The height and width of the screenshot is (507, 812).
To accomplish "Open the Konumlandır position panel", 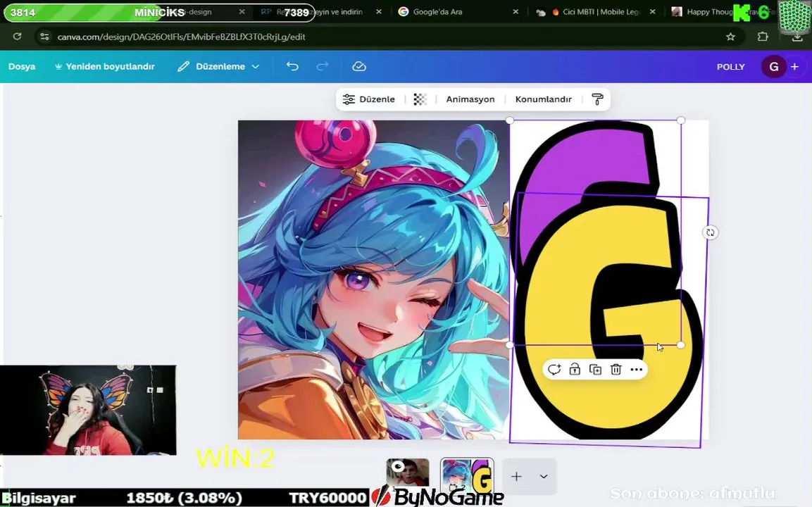I will pos(543,99).
